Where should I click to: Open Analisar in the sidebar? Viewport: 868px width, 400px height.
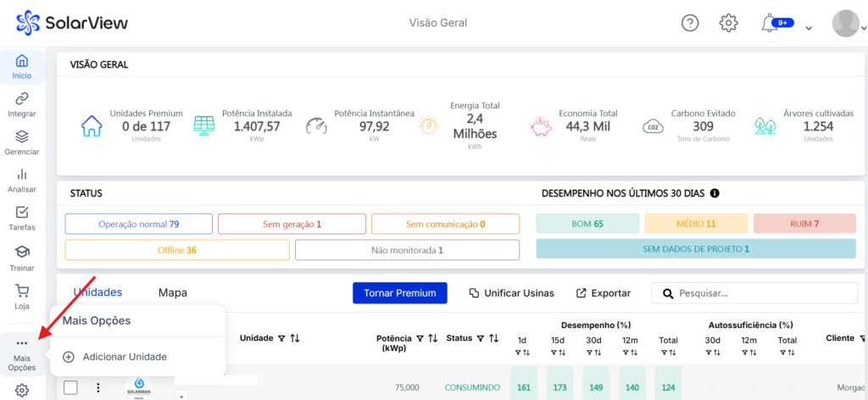click(x=22, y=180)
